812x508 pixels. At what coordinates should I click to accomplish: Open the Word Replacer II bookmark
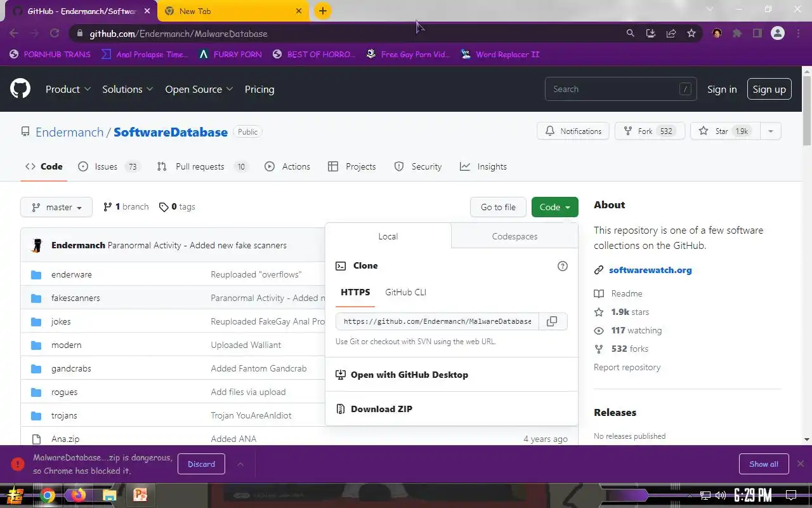point(500,55)
